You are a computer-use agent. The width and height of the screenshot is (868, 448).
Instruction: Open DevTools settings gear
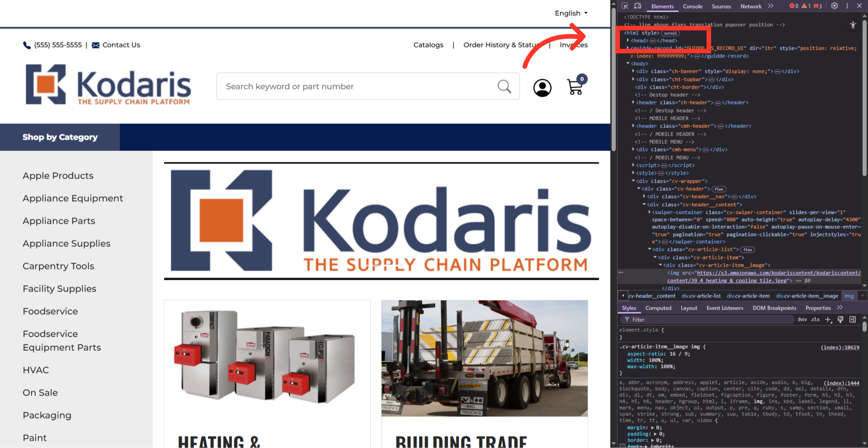(835, 6)
